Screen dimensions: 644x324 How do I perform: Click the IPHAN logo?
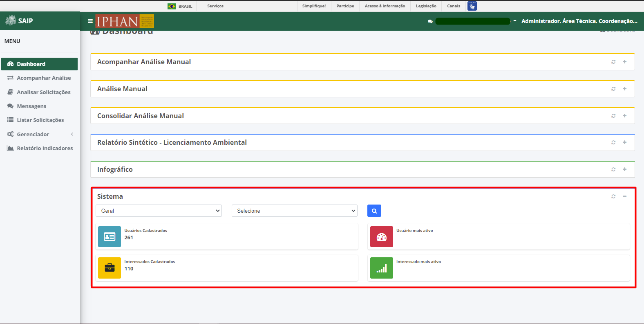tap(125, 21)
